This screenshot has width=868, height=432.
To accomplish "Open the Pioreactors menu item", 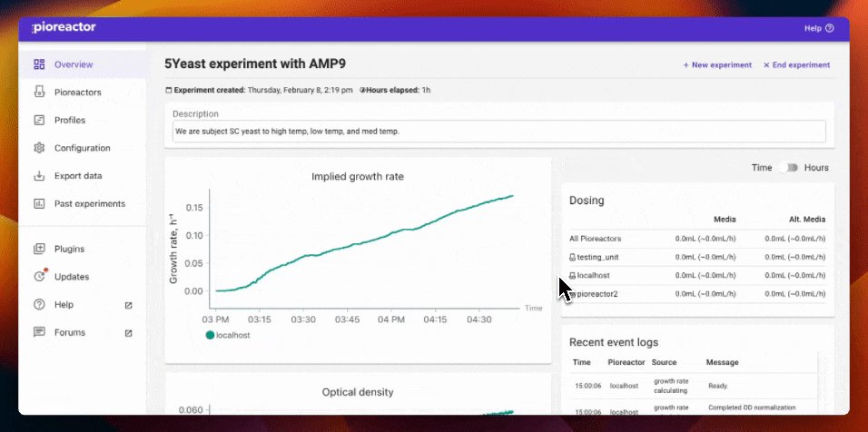I will [83, 93].
